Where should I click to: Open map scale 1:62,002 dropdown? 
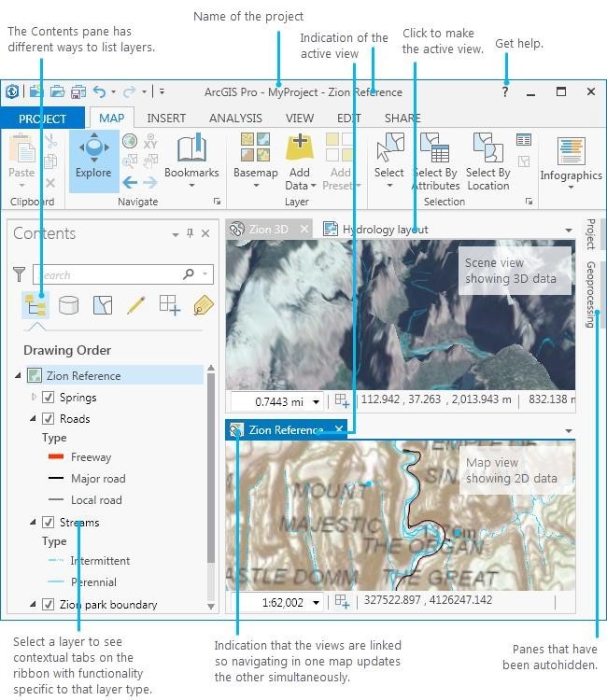pyautogui.click(x=317, y=603)
